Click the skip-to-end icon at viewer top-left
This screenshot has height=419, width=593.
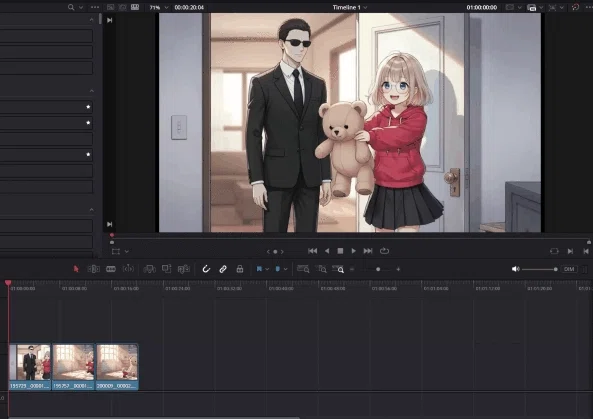(x=110, y=20)
